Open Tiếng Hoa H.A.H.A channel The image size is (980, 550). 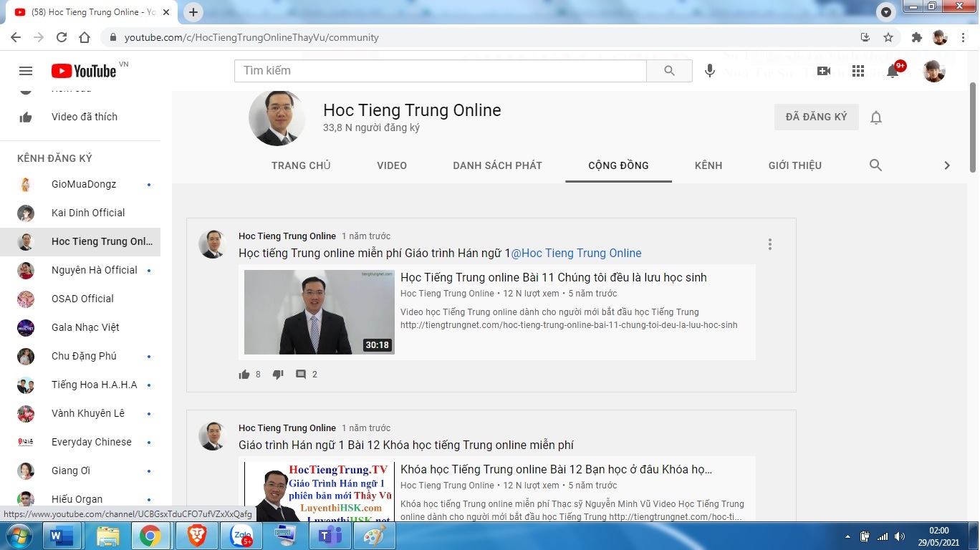80,385
